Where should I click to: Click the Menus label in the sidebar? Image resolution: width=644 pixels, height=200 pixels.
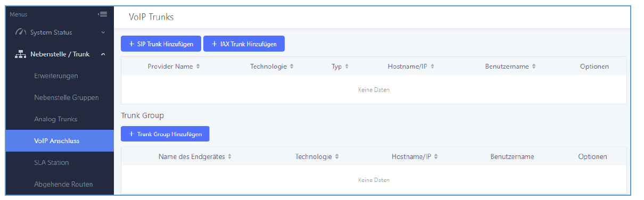(x=19, y=14)
